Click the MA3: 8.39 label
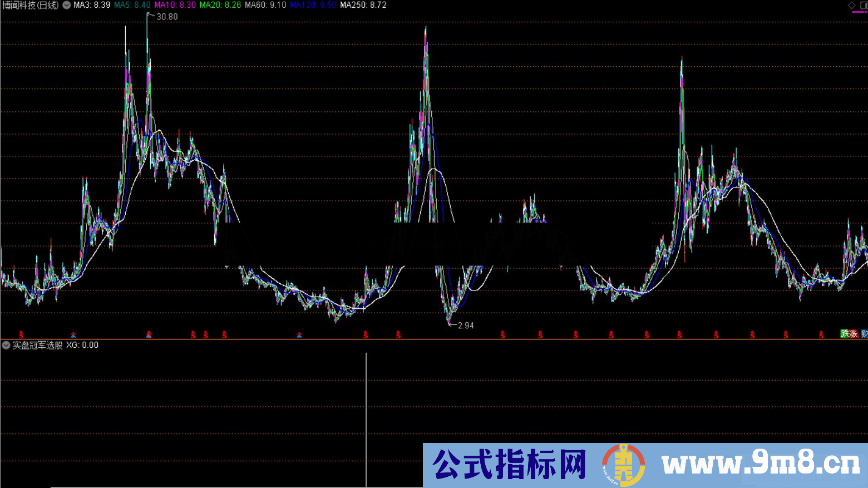Screen dimensions: 868x488 92,5
